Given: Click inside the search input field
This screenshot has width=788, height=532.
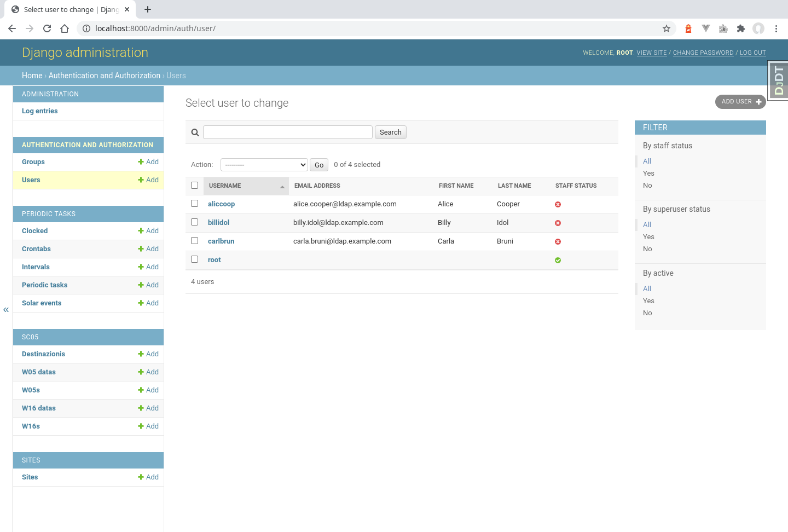Looking at the screenshot, I should pos(287,132).
